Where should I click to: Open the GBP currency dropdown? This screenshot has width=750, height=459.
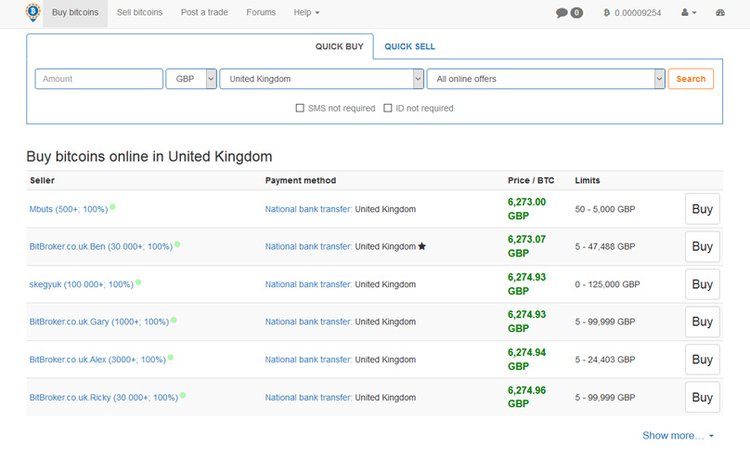191,79
